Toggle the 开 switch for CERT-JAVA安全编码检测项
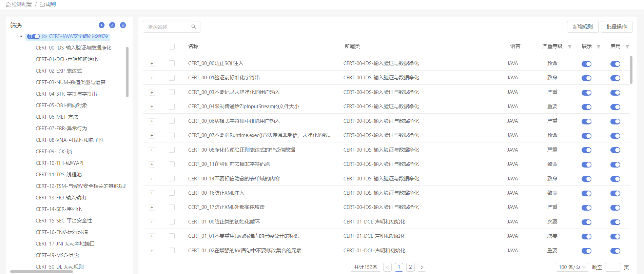Viewport: 644px width, 274px height. pos(34,36)
